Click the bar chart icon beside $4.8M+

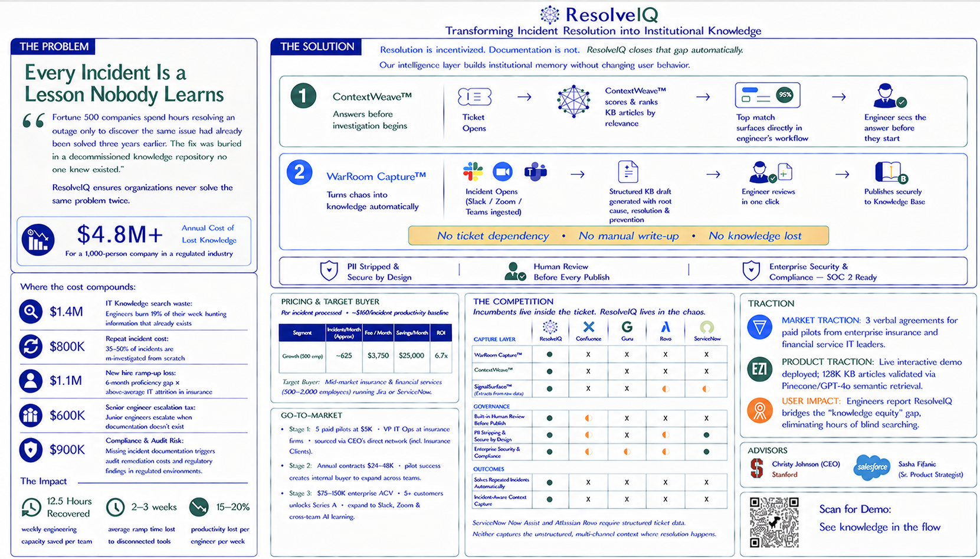(38, 240)
